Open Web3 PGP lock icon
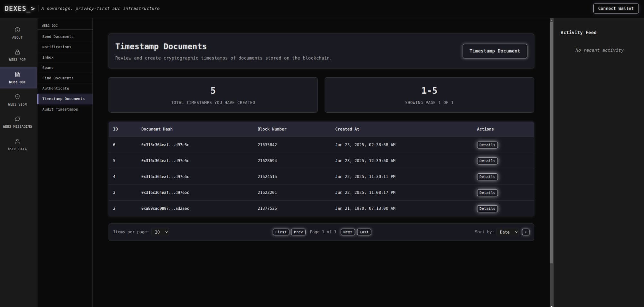The width and height of the screenshot is (644, 307). 17,52
